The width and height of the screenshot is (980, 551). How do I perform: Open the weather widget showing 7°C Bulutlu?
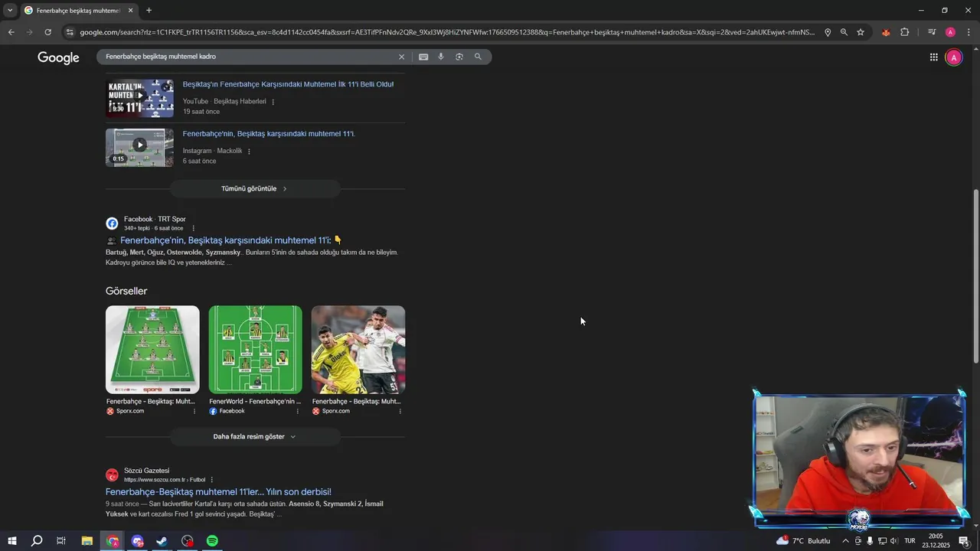point(803,541)
